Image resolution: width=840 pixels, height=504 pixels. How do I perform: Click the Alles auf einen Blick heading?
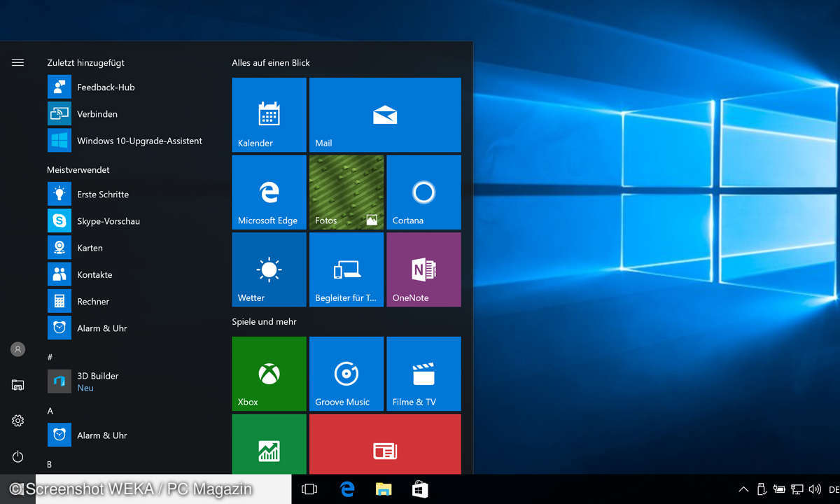(x=271, y=63)
